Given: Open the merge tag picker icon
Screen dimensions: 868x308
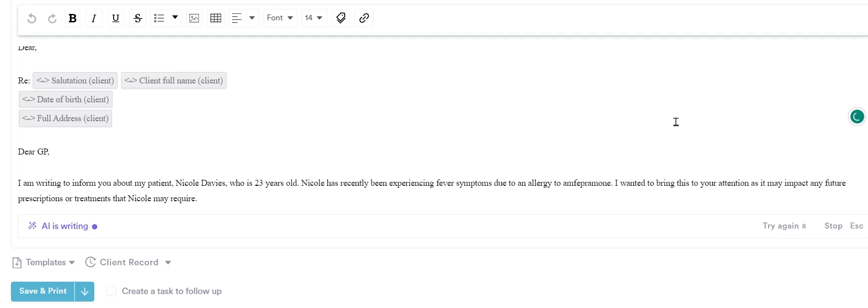Looking at the screenshot, I should [341, 18].
